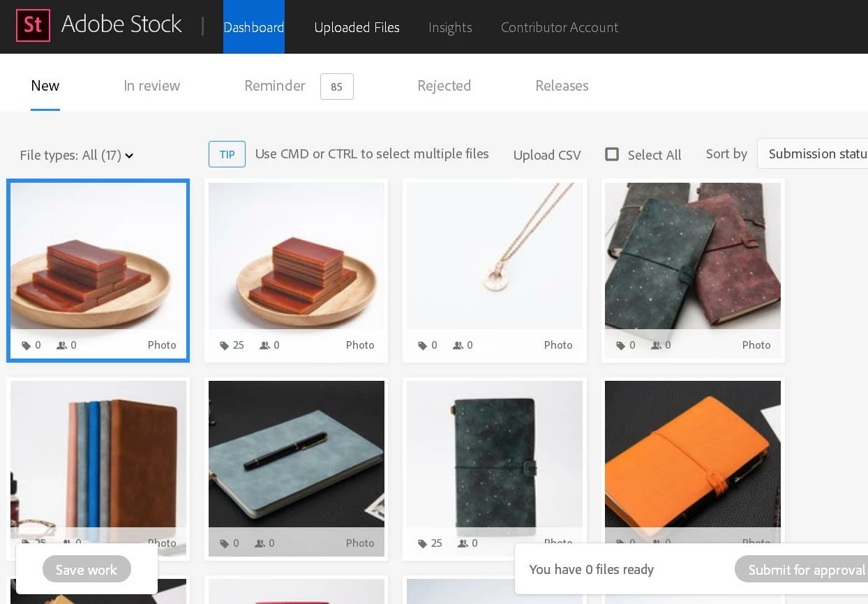Tick the Select All checkbox
This screenshot has width=868, height=604.
[x=612, y=154]
